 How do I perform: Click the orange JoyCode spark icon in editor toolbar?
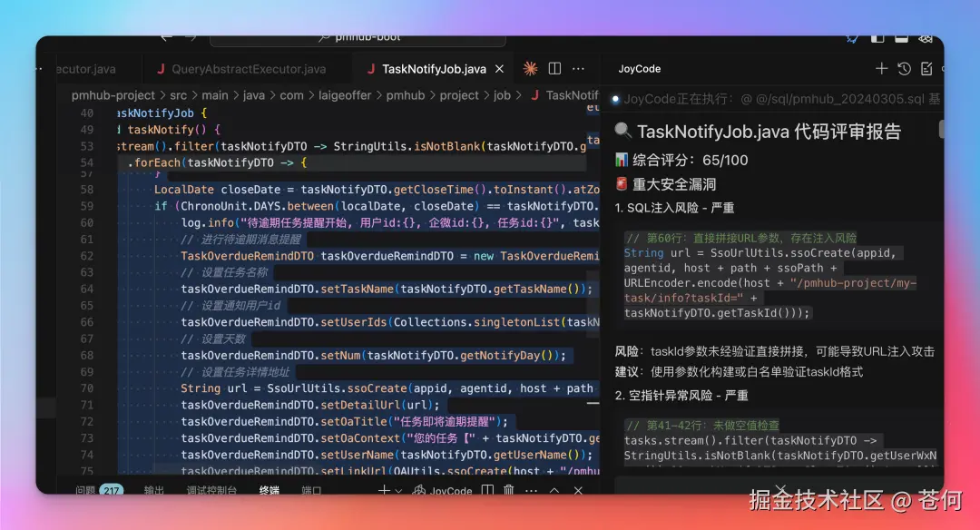pos(530,69)
